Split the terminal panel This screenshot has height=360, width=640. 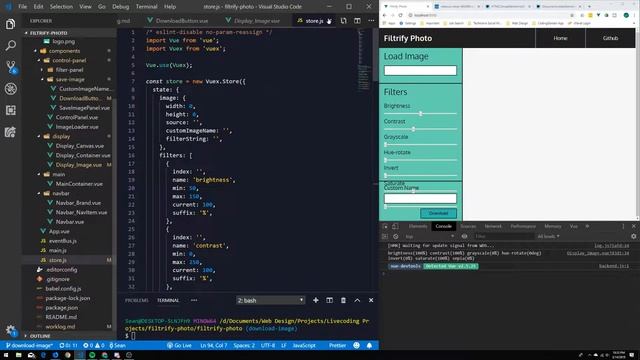[x=329, y=300]
